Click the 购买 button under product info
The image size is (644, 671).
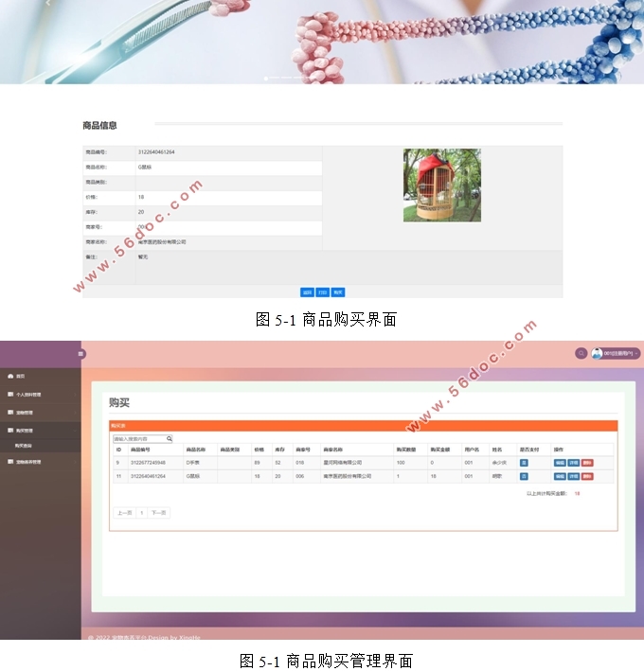(x=338, y=292)
